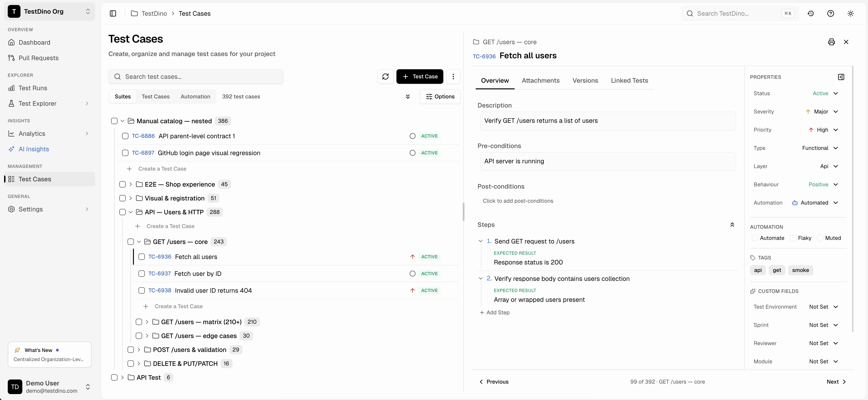This screenshot has width=868, height=400.
Task: Click the collapse panel icon beside Properties
Action: [x=841, y=77]
